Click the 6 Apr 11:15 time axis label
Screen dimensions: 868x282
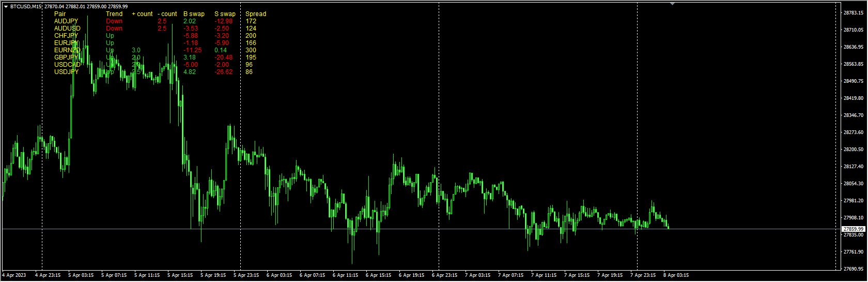[x=345, y=275]
